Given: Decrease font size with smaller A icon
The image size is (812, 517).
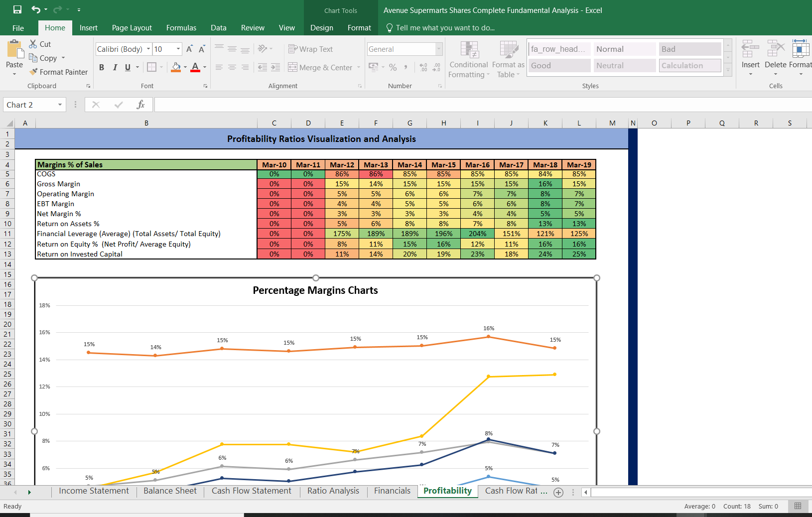Looking at the screenshot, I should 202,49.
